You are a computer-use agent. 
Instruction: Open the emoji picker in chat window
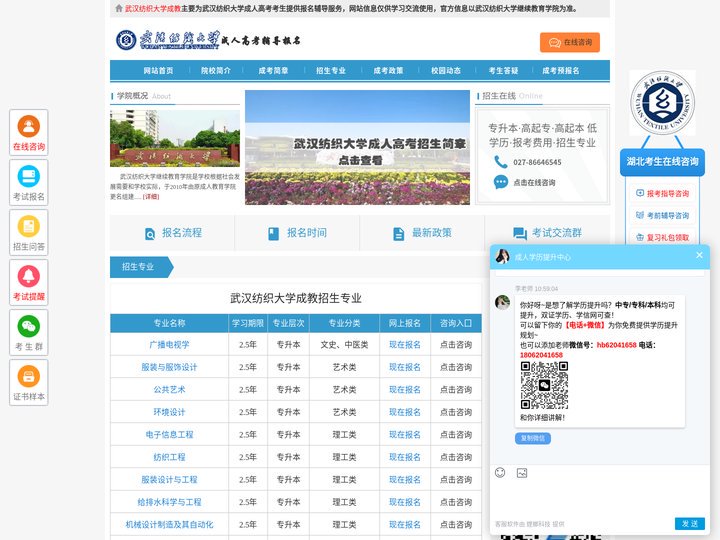pyautogui.click(x=500, y=472)
